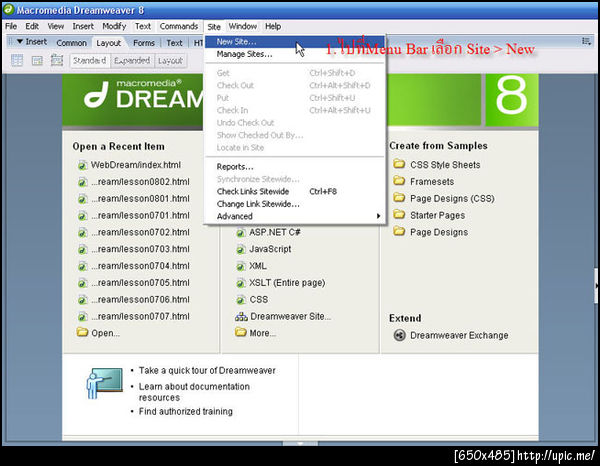Screen dimensions: 600x466
Task: Click the right panel collapse handle
Action: tap(596, 285)
